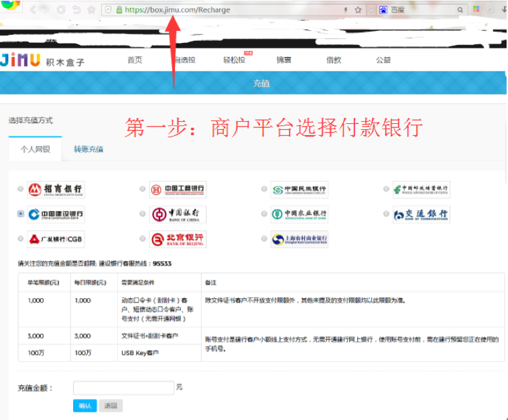Viewport: 508px width, 420px height.
Task: Select the 中国建设银行 radio button
Action: pyautogui.click(x=20, y=214)
